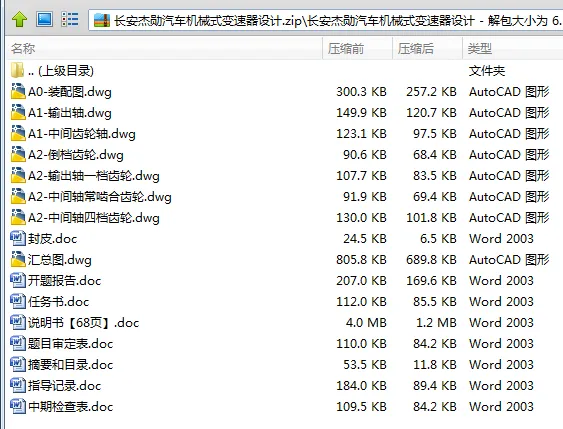Click the A0-装配图.dwg file icon
The image size is (563, 429).
click(18, 91)
